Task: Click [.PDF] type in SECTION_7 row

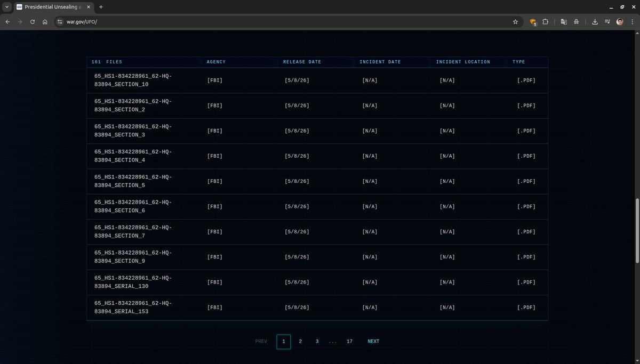Action: coord(526,232)
